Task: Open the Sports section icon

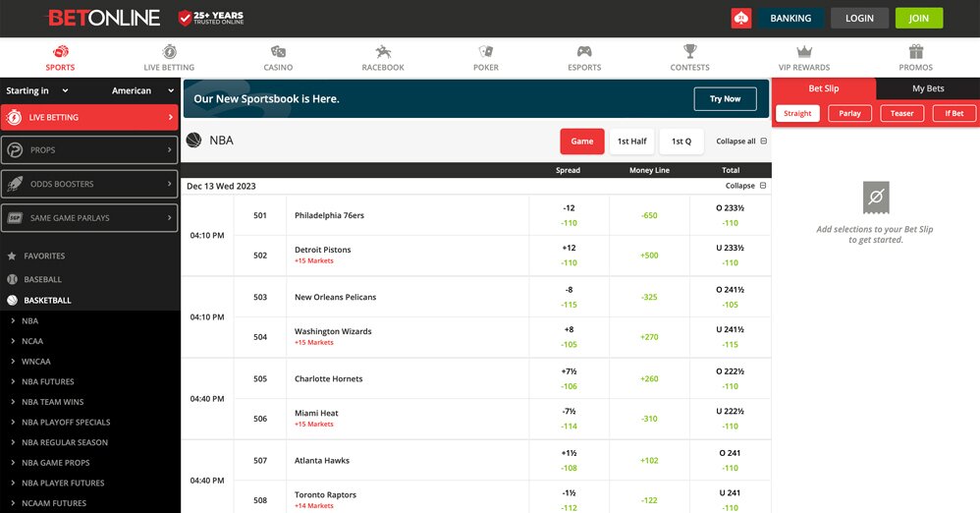Action: pyautogui.click(x=60, y=51)
